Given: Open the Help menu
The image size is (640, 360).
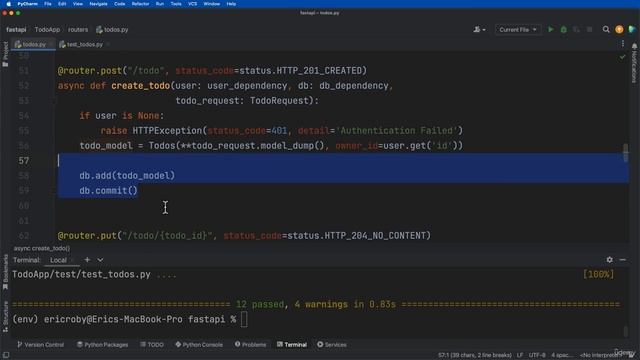Looking at the screenshot, I should pyautogui.click(x=231, y=4).
